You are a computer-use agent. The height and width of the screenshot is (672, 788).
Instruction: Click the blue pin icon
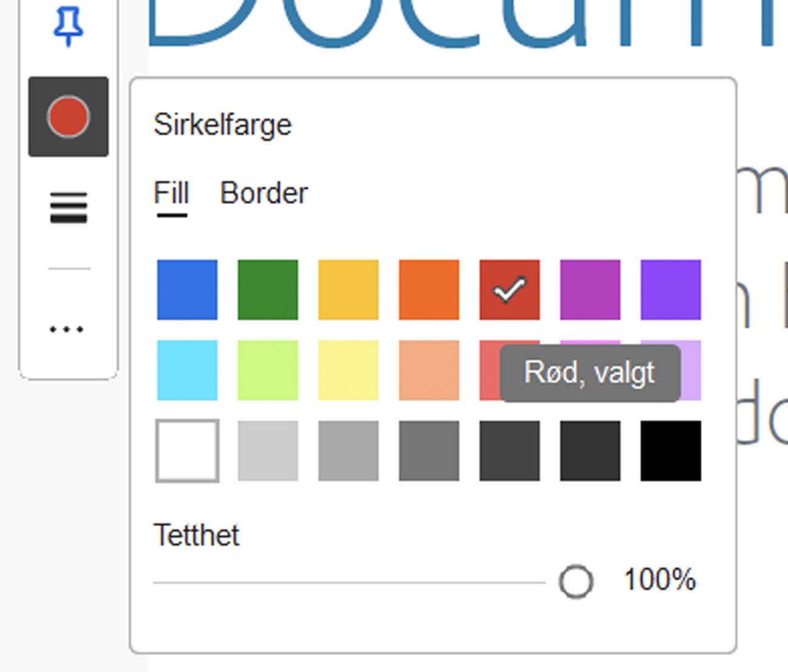[x=68, y=27]
